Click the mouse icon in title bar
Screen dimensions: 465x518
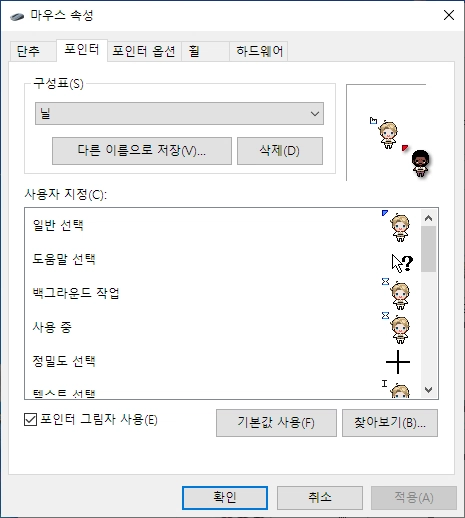pos(17,16)
